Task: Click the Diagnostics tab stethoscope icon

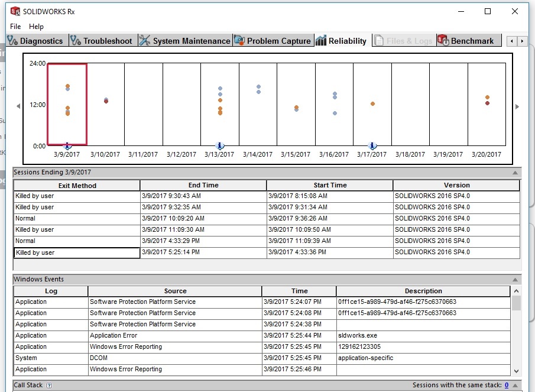Action: pos(12,41)
